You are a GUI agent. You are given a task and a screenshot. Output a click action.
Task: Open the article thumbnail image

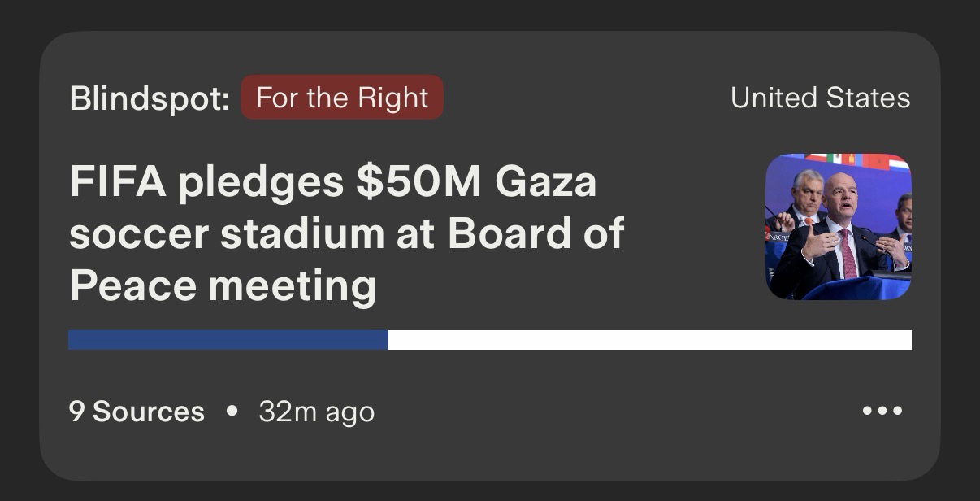[839, 226]
